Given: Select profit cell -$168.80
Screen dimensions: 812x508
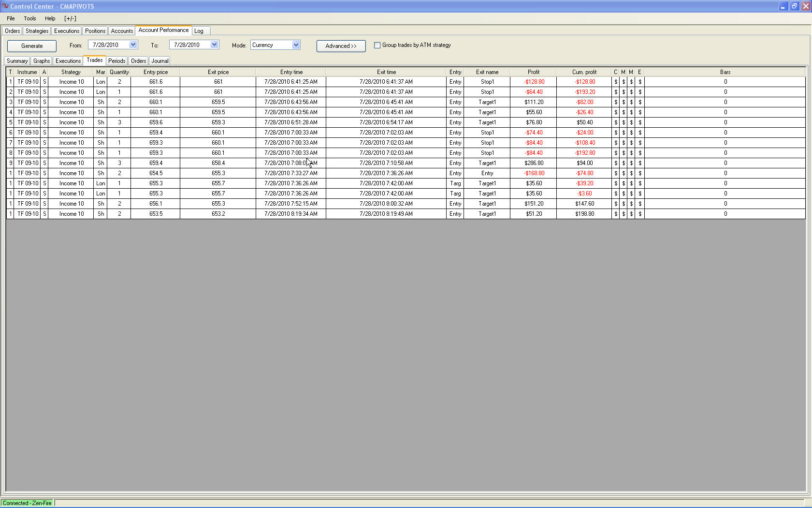Looking at the screenshot, I should [x=534, y=173].
